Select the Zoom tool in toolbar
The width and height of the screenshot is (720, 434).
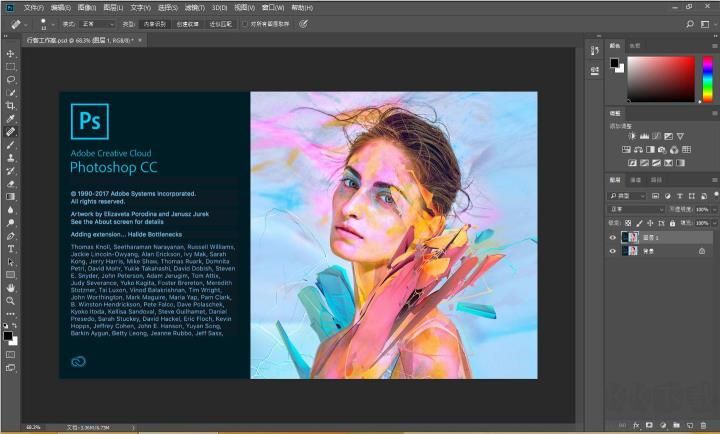pos(11,300)
